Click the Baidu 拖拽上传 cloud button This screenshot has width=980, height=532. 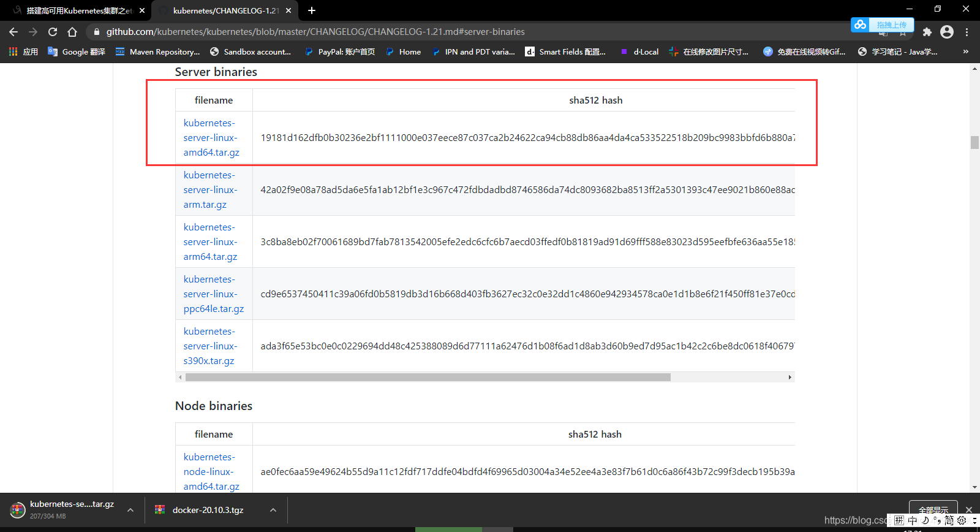tap(882, 25)
